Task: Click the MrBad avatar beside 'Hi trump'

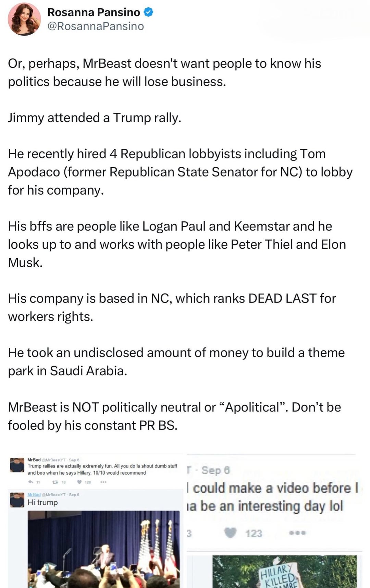Action: [17, 500]
